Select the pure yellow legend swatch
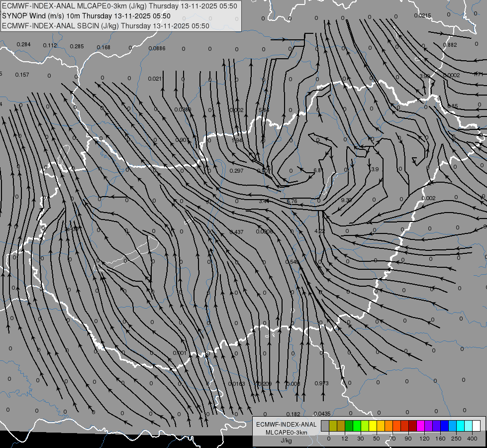Viewport: 487px width, 448px height. (373, 426)
